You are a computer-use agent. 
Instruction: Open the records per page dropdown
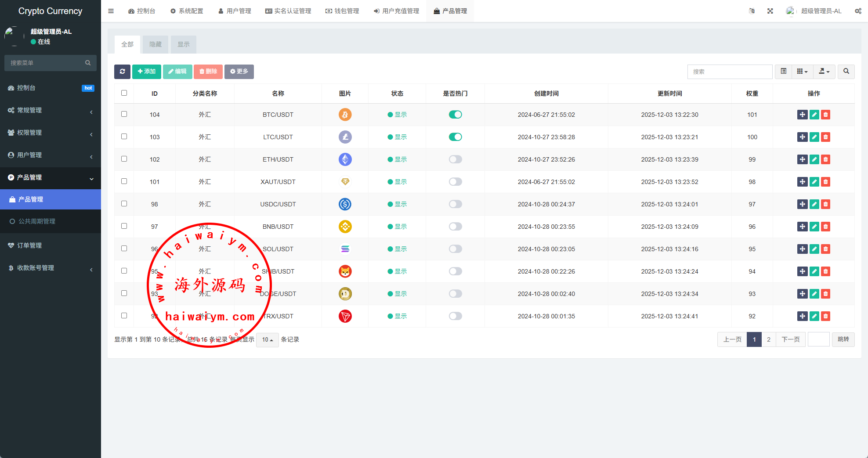[267, 339]
